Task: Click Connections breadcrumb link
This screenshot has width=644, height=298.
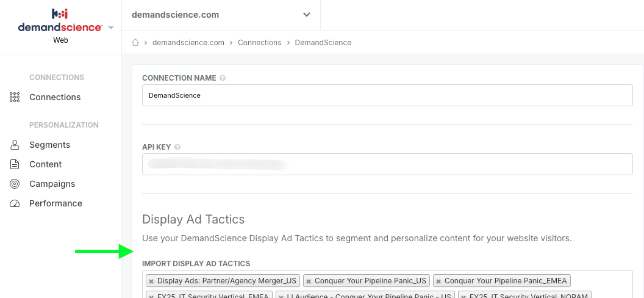Action: click(260, 42)
